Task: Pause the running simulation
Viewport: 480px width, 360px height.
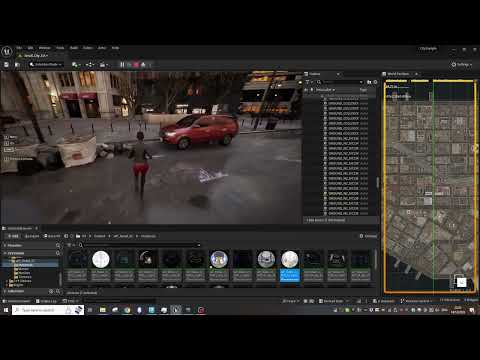Action: click(122, 65)
